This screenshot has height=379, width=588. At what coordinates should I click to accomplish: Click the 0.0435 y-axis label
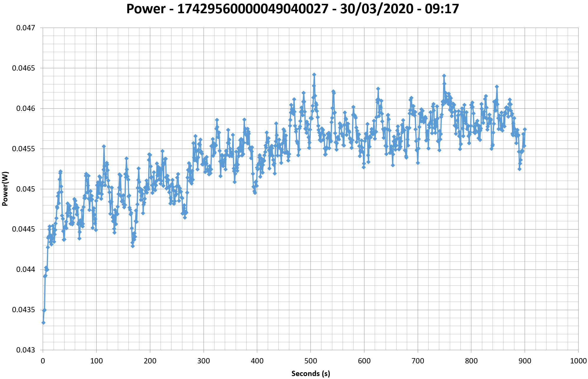[x=24, y=310]
